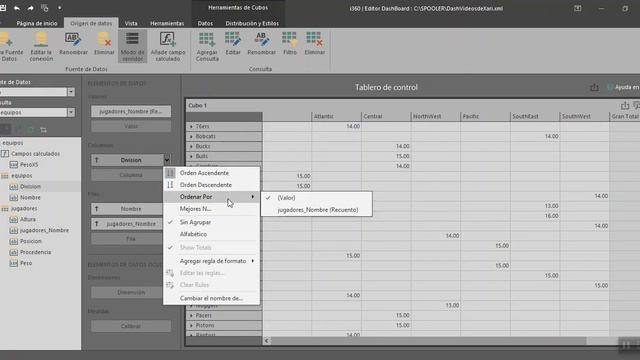The height and width of the screenshot is (360, 640).
Task: Open the Datos tab
Action: pos(205,23)
